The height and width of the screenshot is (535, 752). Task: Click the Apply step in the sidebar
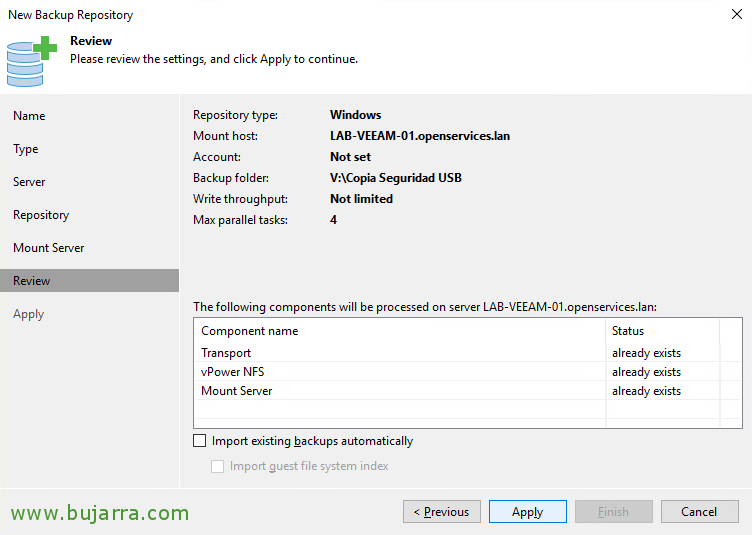(29, 314)
